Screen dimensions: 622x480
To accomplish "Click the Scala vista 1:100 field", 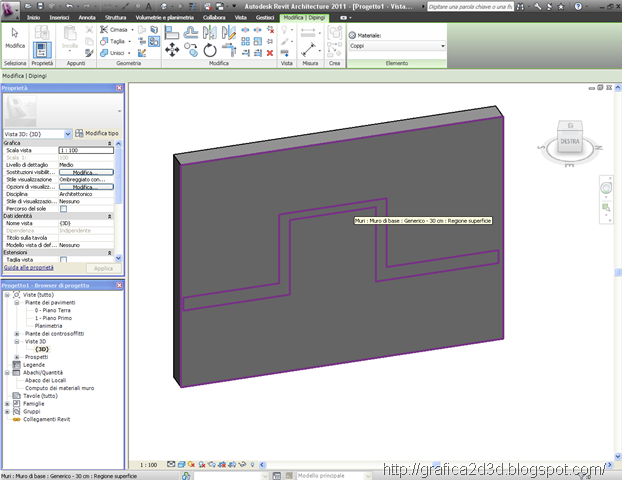I will [85, 149].
